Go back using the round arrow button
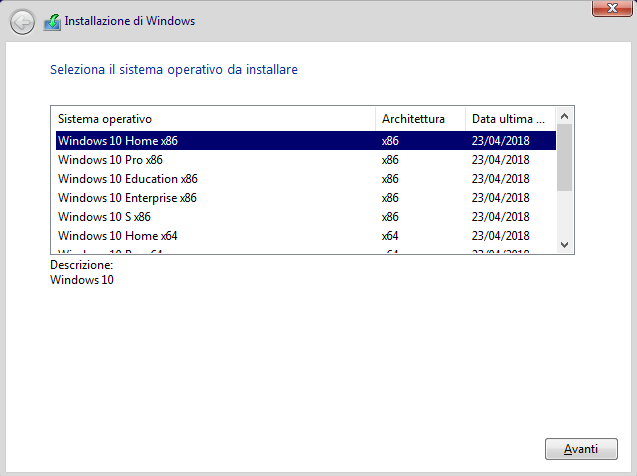 [22, 22]
